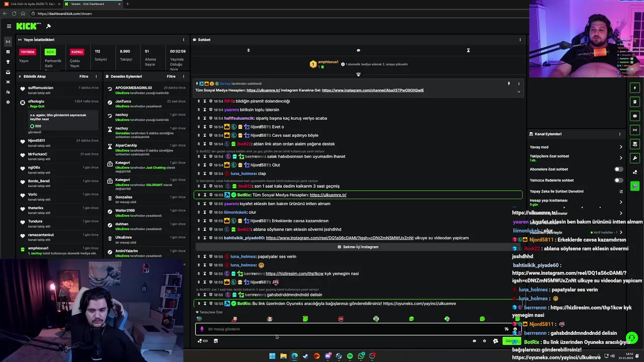Open the settings gear in the left sidebar
Viewport: 644px width, 362px height.
[x=8, y=102]
